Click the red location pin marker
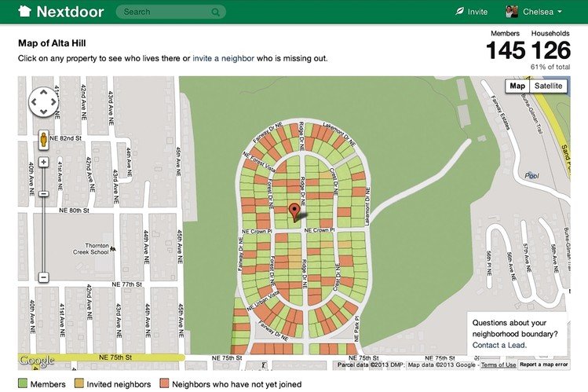 click(294, 212)
